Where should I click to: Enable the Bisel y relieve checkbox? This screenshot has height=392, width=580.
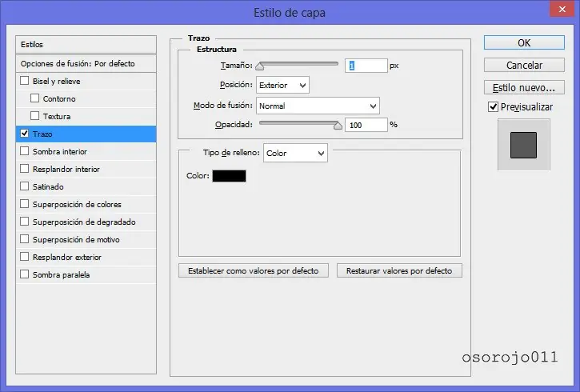click(25, 81)
